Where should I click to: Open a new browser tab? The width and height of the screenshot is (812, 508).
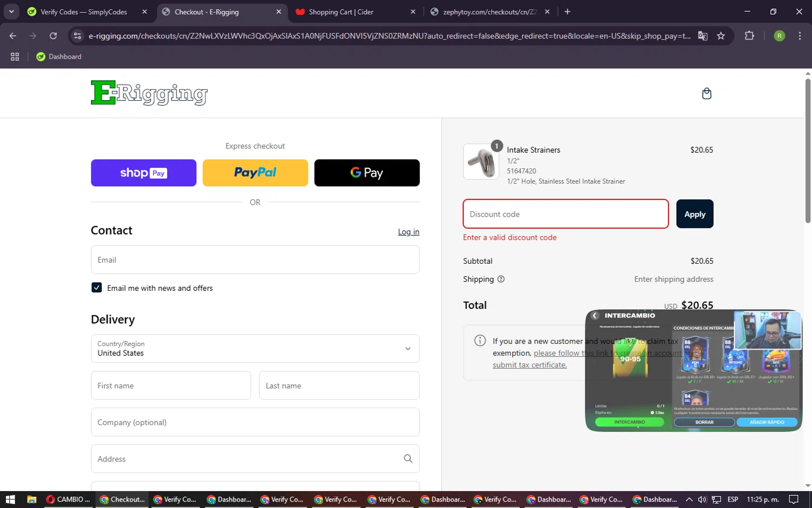click(567, 11)
